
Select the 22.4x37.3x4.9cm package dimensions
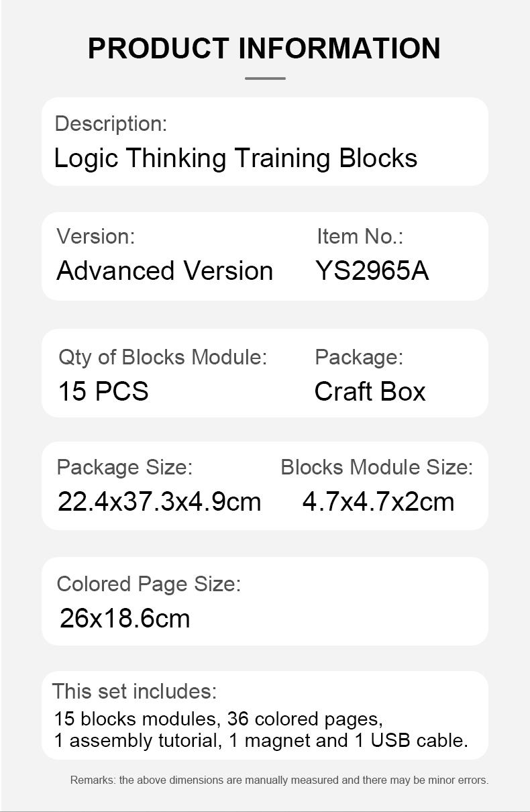[159, 502]
